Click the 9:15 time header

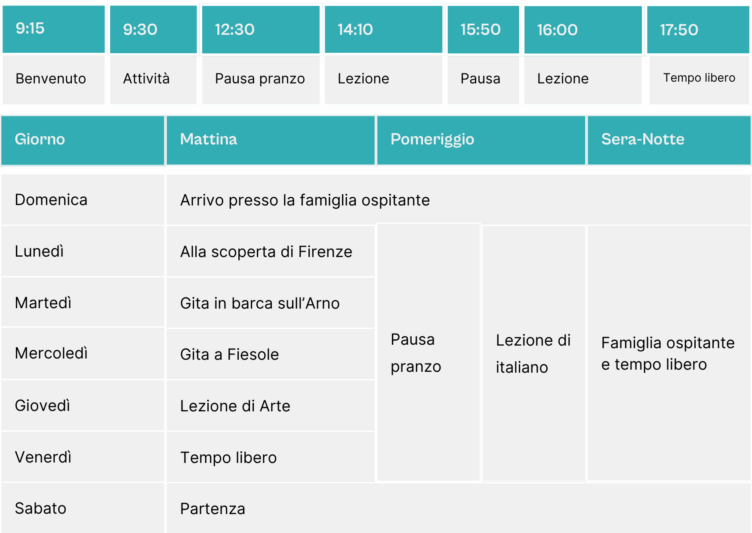tap(53, 29)
